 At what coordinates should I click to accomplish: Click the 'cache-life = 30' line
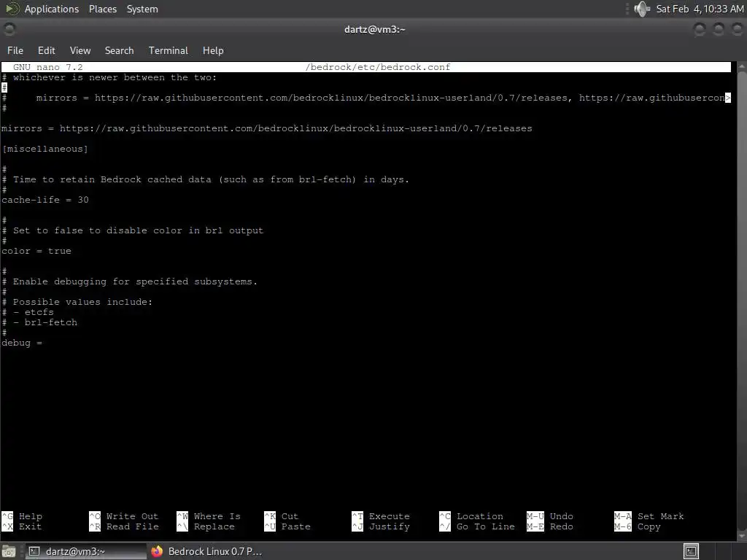(45, 200)
